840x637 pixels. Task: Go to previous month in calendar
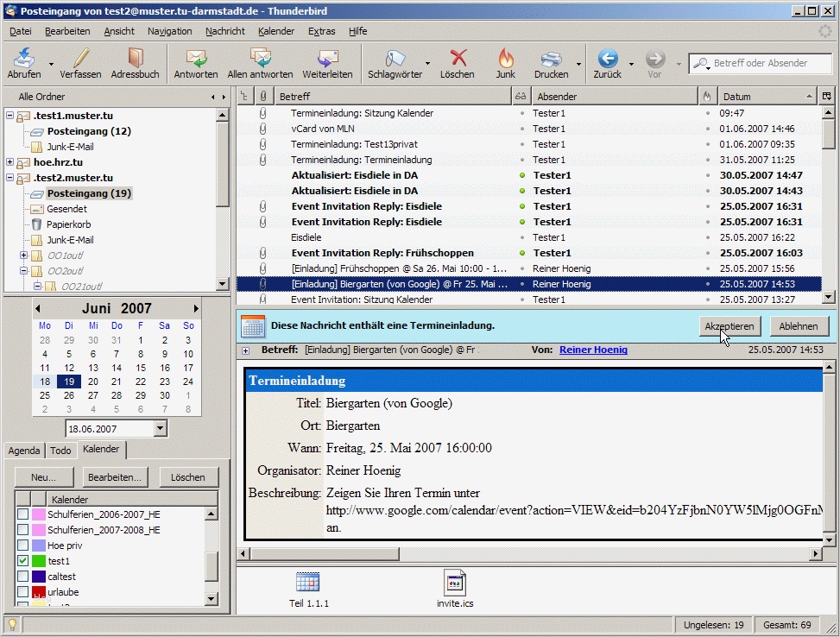37,309
